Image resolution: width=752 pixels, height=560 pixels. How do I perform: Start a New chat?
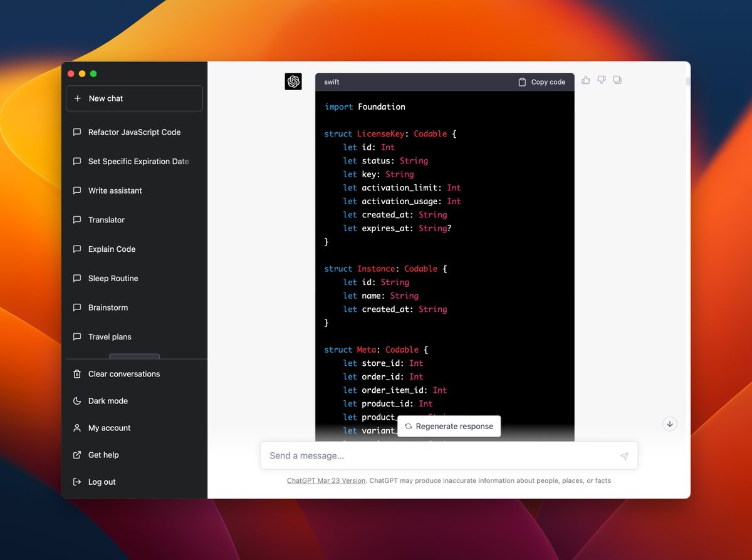(x=134, y=98)
